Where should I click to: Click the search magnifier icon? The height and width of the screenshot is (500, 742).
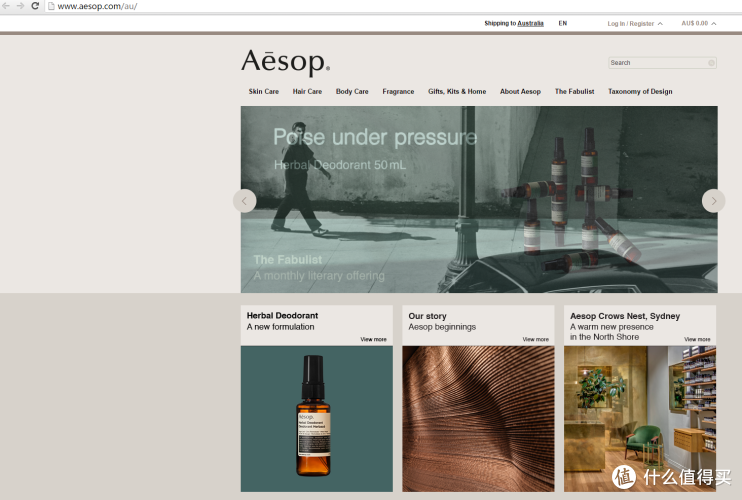click(711, 63)
